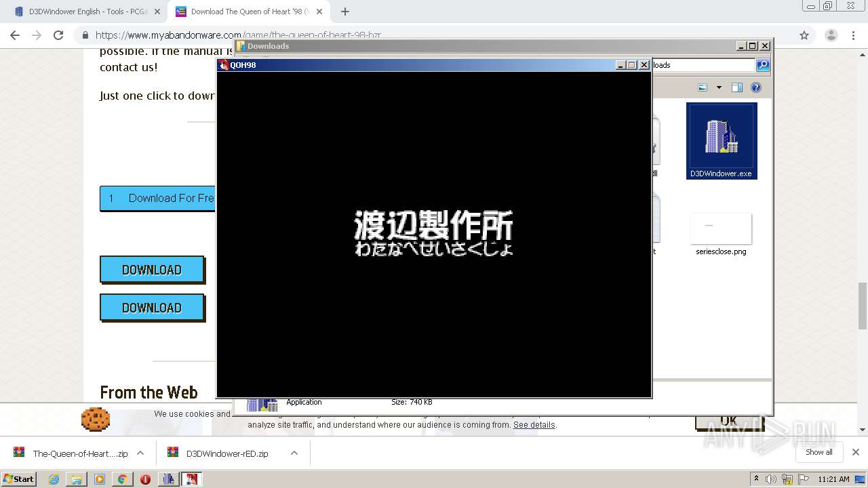
Task: Bookmark this page with the star
Action: click(804, 35)
